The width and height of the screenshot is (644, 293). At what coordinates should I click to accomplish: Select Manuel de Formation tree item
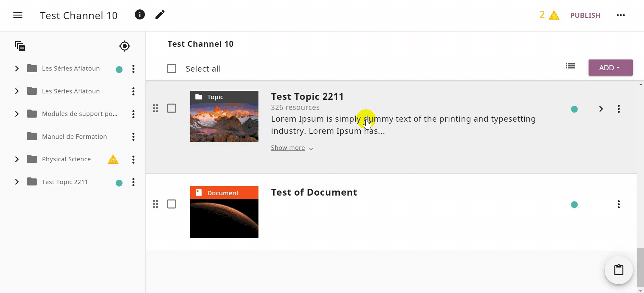(74, 136)
